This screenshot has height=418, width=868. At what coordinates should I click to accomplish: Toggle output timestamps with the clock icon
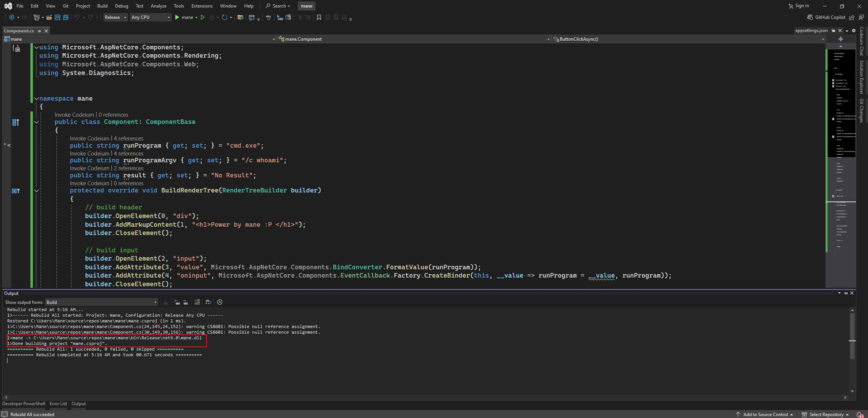point(220,302)
